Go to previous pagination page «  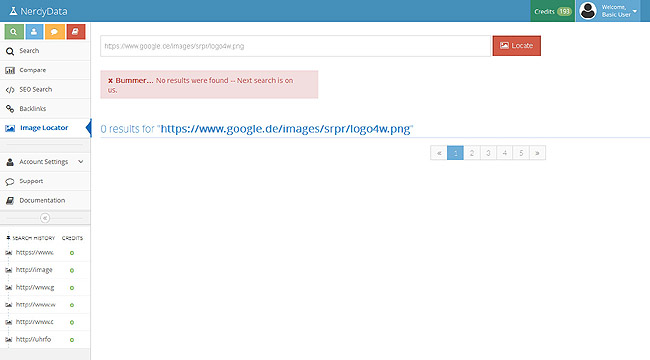(439, 153)
